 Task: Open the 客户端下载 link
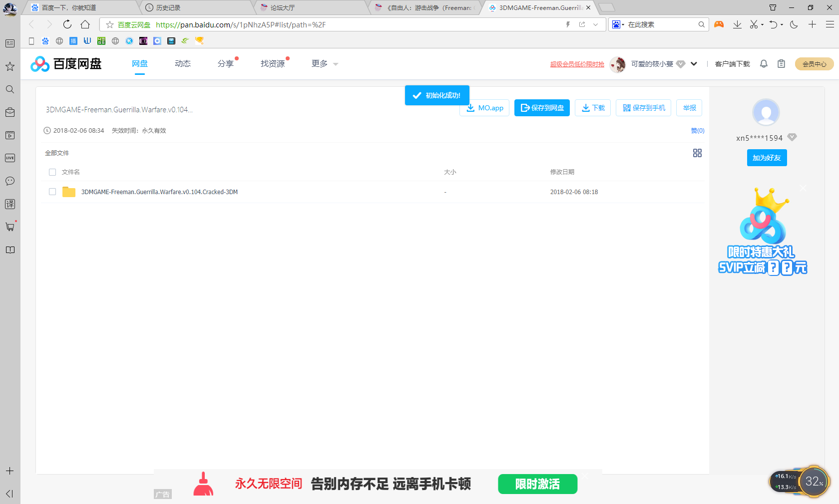(x=733, y=64)
